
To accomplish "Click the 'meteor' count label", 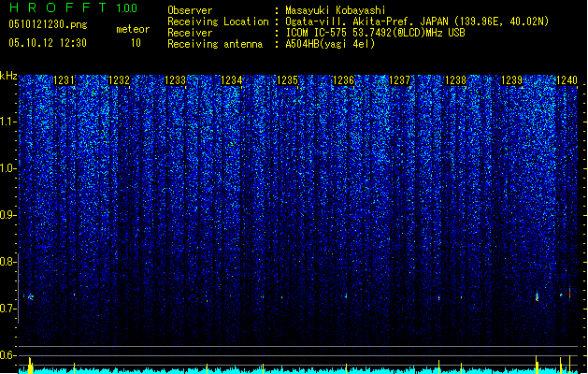I will pyautogui.click(x=133, y=29).
